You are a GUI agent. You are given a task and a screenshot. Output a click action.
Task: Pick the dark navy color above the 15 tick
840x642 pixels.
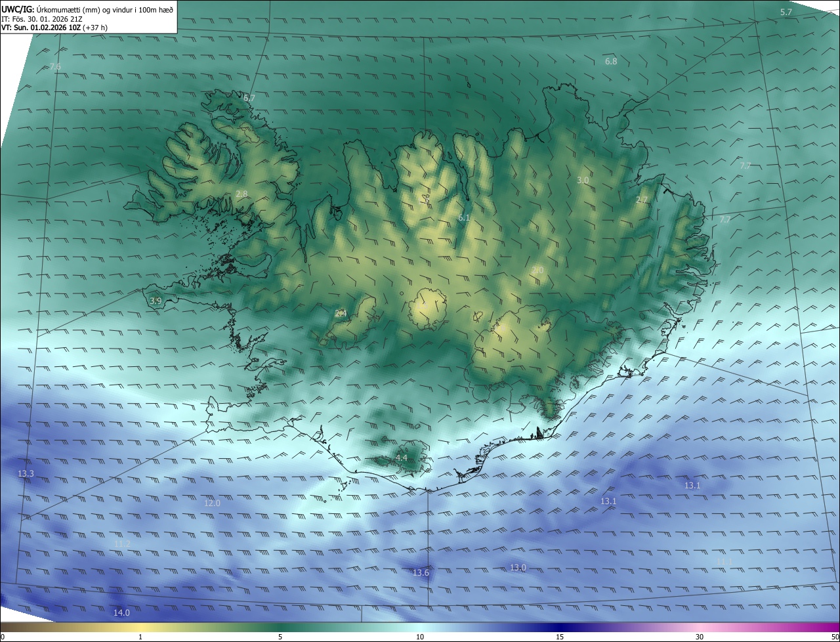click(x=560, y=628)
